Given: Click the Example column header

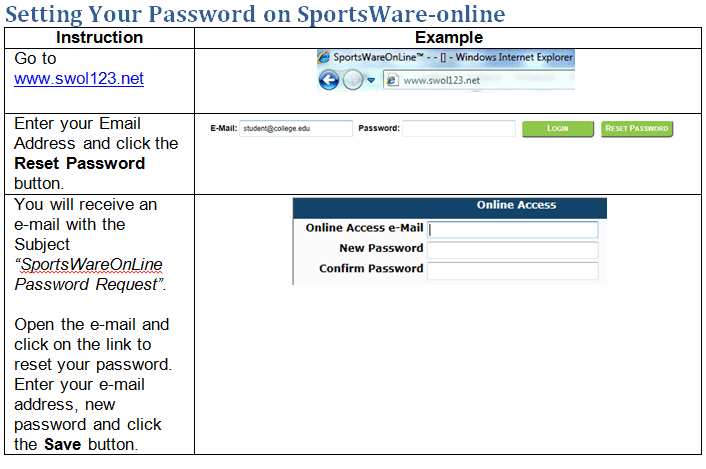Looking at the screenshot, I should point(449,37).
